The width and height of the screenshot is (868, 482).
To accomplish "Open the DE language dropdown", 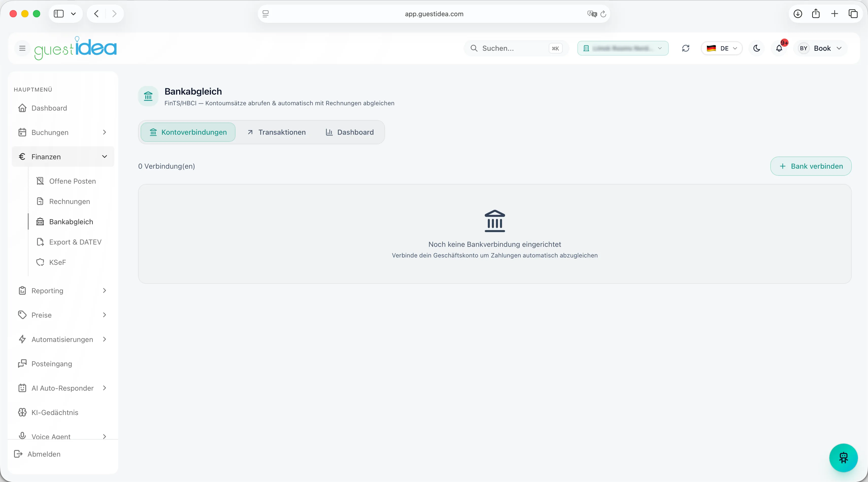I will (722, 48).
